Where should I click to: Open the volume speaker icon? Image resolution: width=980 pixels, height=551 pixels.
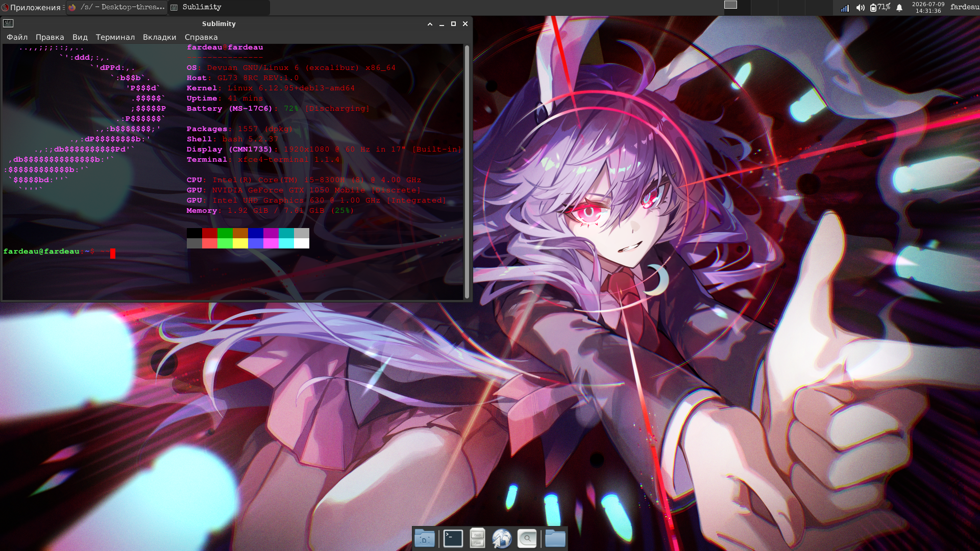pos(860,8)
